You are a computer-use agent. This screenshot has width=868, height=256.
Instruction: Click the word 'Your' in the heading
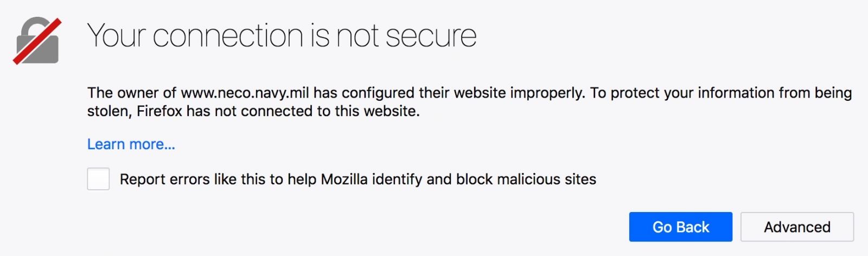(x=117, y=36)
